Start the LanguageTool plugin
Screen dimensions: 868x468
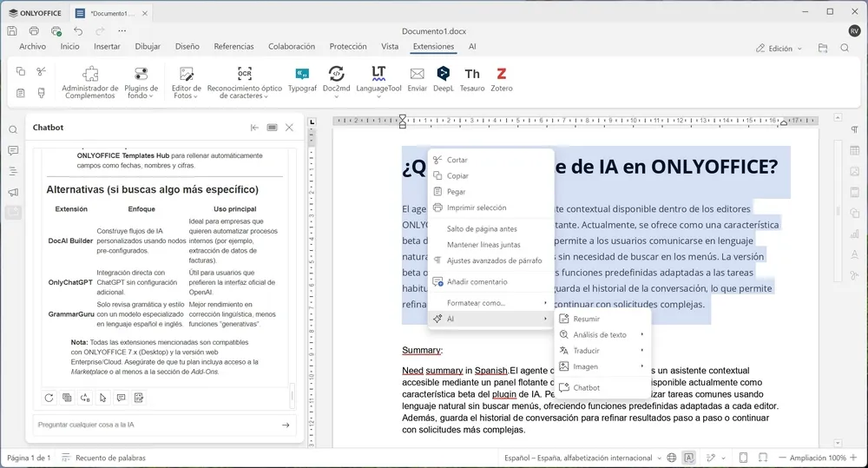click(378, 81)
